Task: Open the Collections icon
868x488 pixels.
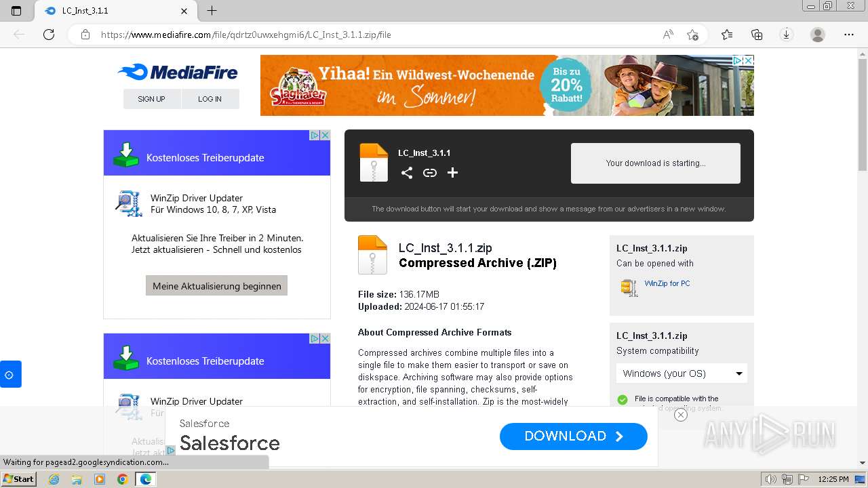Action: tap(757, 35)
